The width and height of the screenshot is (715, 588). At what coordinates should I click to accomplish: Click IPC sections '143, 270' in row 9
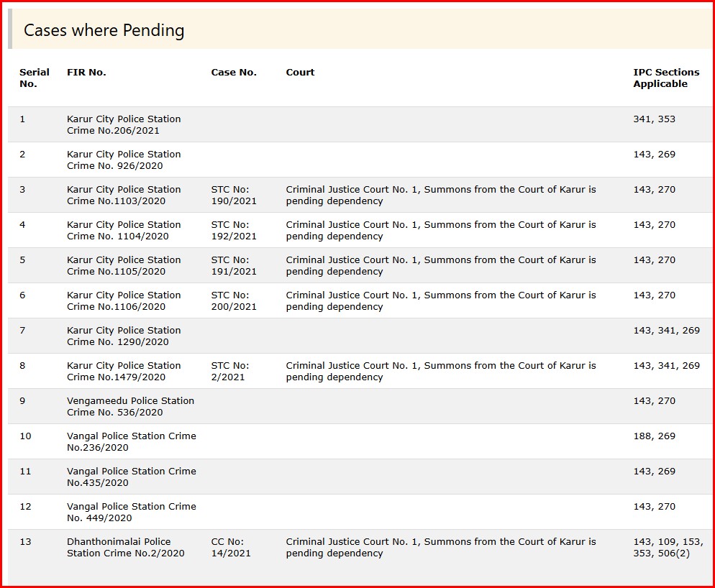tap(654, 400)
